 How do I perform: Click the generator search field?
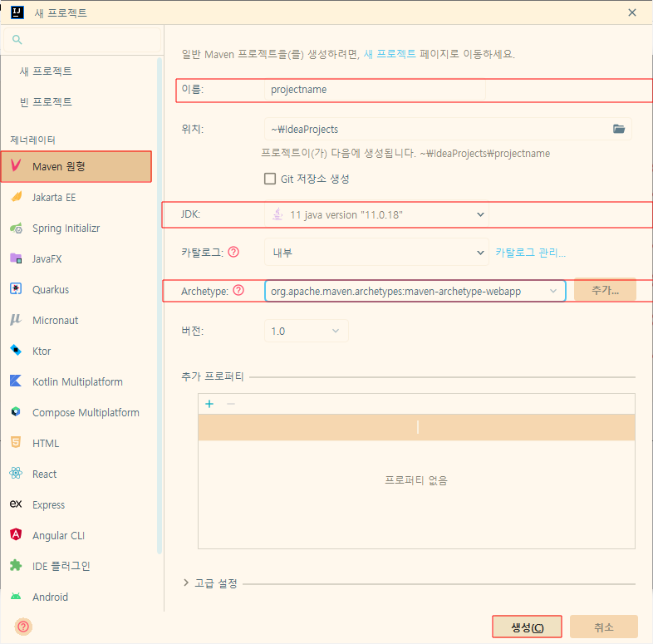pos(82,40)
